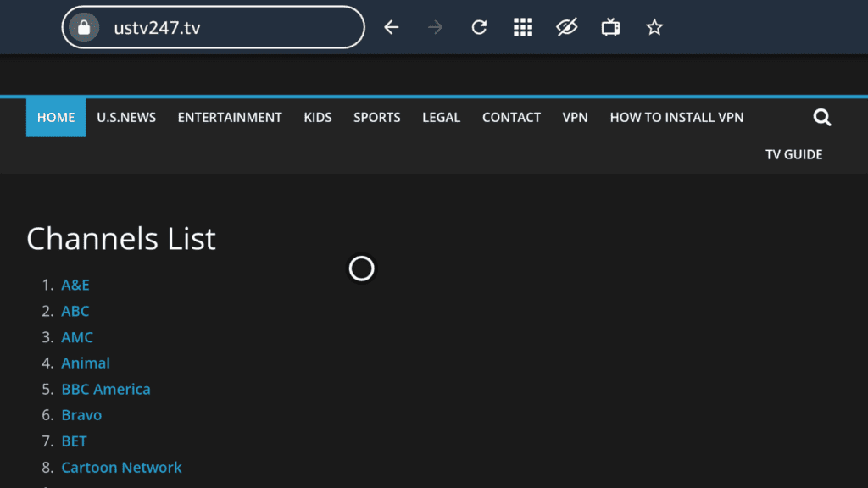This screenshot has height=488, width=868.
Task: Open site search with the magnifier icon
Action: (x=822, y=117)
